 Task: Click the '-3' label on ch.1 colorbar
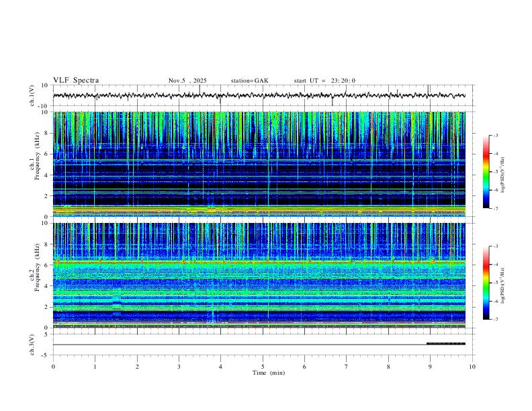point(495,135)
